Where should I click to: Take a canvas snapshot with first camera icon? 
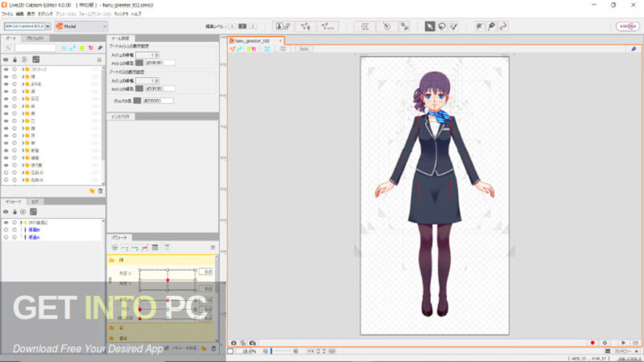point(234,343)
